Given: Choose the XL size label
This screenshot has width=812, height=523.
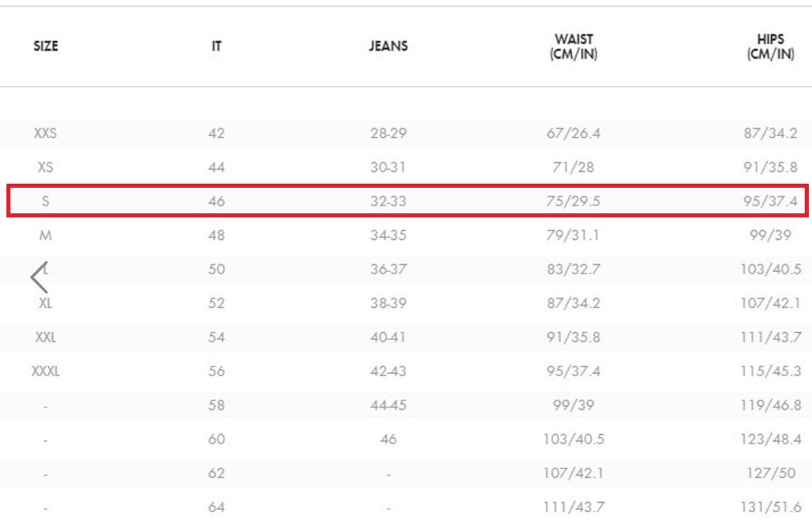Looking at the screenshot, I should 46,303.
